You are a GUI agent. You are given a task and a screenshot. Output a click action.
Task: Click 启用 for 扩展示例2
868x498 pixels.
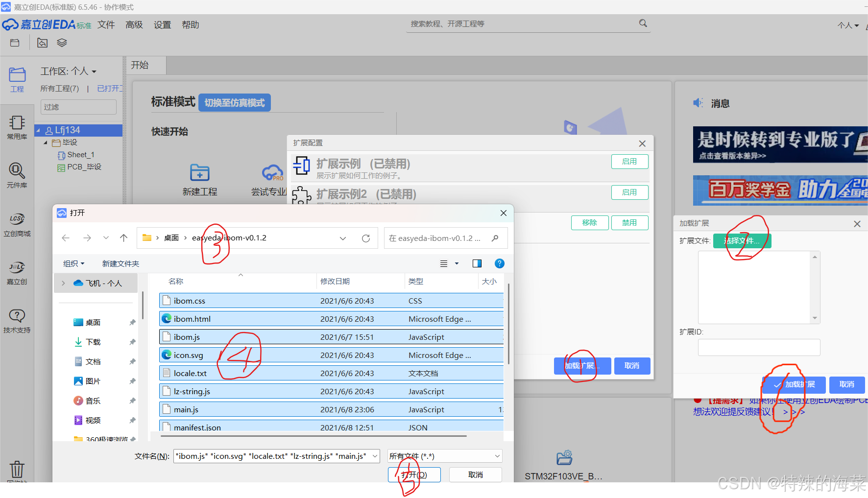point(629,192)
